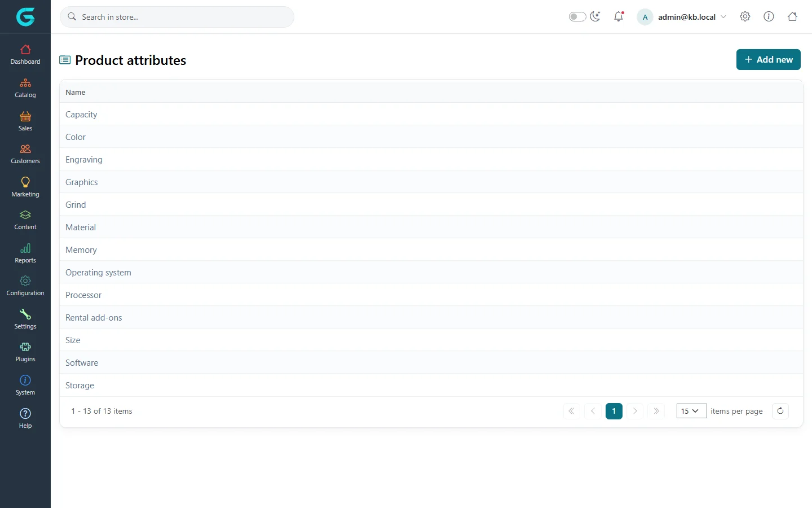This screenshot has height=508, width=812.
Task: Open the Help sidebar menu
Action: click(x=25, y=419)
